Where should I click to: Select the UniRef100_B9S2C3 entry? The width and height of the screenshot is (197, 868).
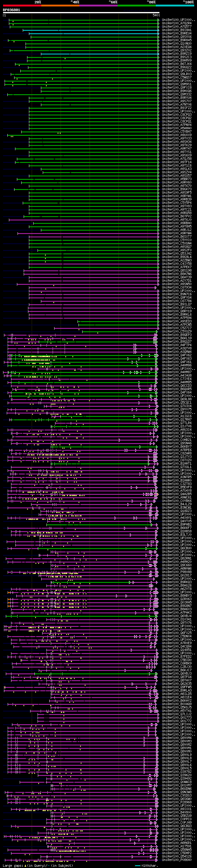(177, 57)
